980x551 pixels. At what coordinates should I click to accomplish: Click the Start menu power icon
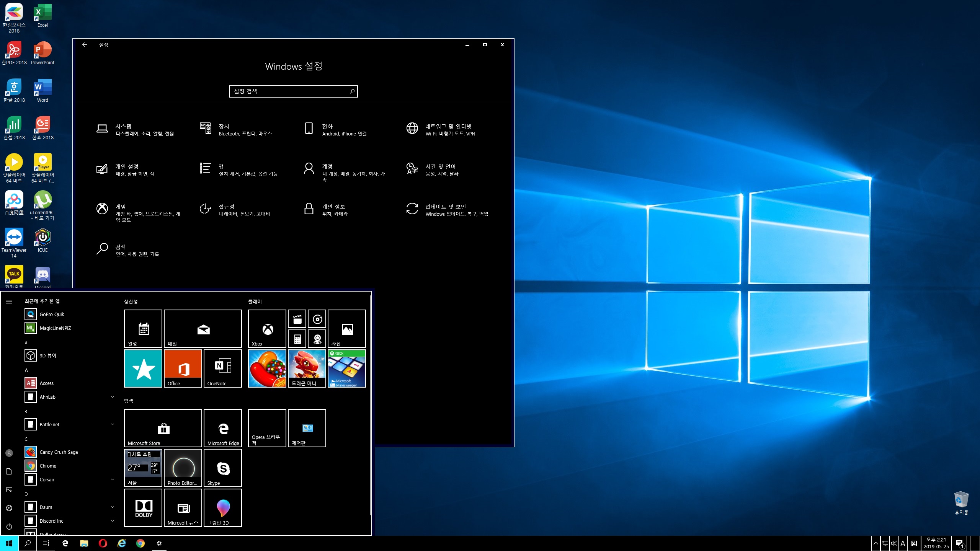[x=9, y=527]
